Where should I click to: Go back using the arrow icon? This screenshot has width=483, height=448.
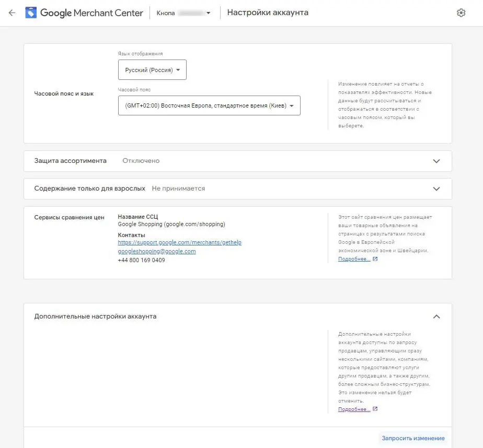click(12, 13)
